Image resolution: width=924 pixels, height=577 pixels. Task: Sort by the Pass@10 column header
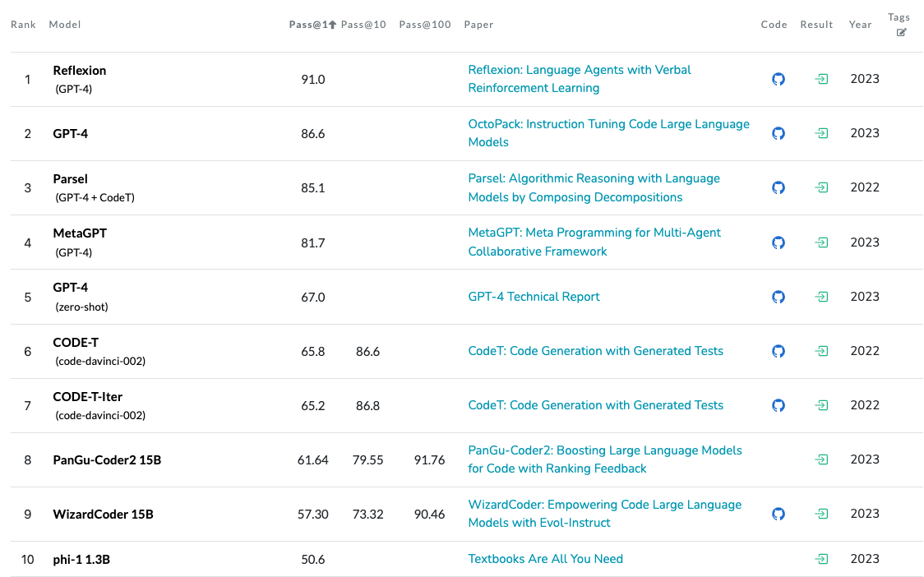pyautogui.click(x=363, y=24)
